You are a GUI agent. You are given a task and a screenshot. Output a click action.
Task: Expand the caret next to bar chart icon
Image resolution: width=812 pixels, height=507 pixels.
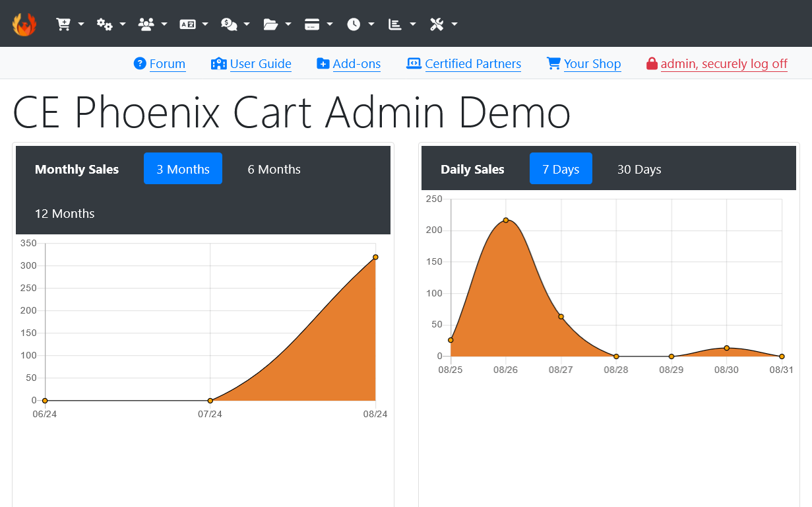[x=413, y=24]
